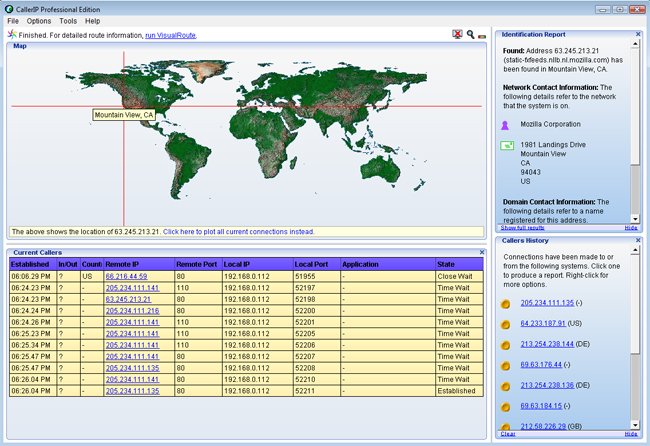Screen dimensions: 650x446
Task: Open the File menu
Action: [13, 20]
